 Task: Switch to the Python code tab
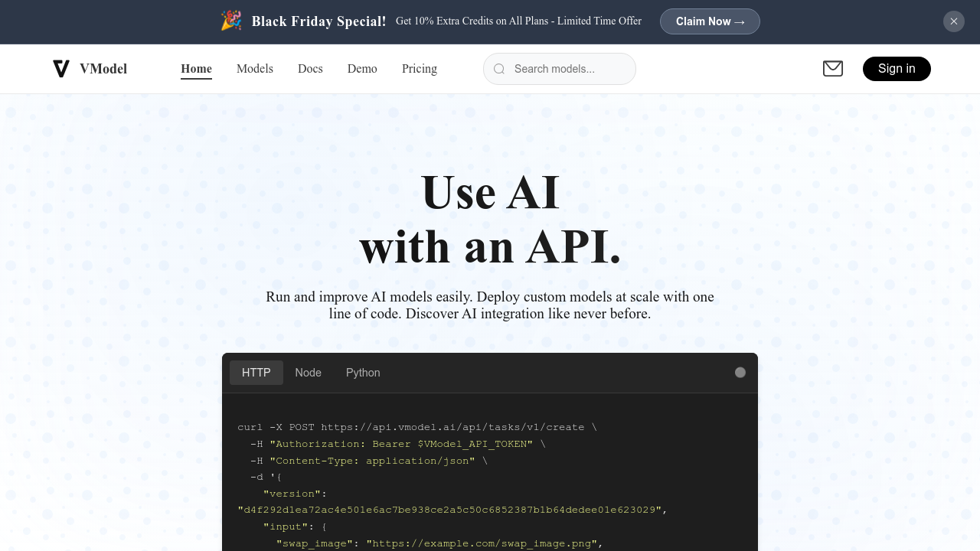tap(362, 373)
